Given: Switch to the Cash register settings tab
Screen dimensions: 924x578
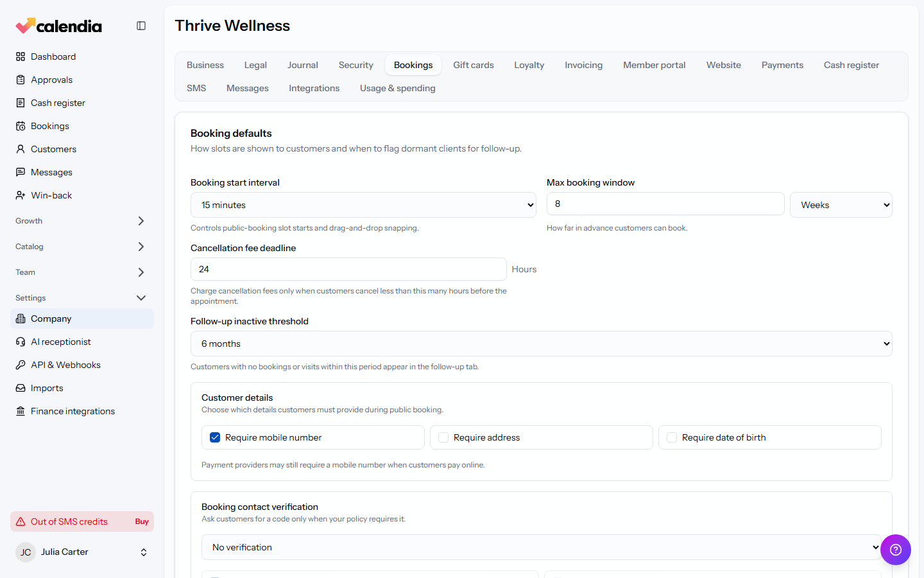Looking at the screenshot, I should click(851, 65).
